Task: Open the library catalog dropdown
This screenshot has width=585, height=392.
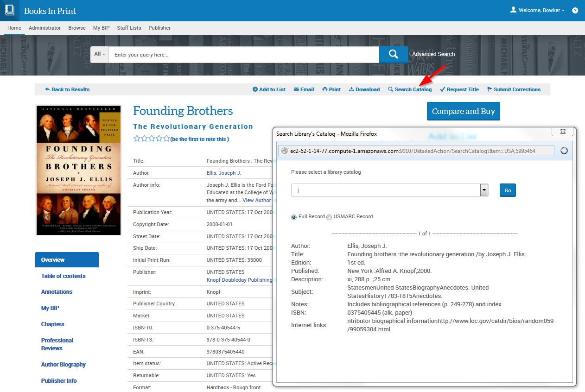Action: tap(484, 190)
